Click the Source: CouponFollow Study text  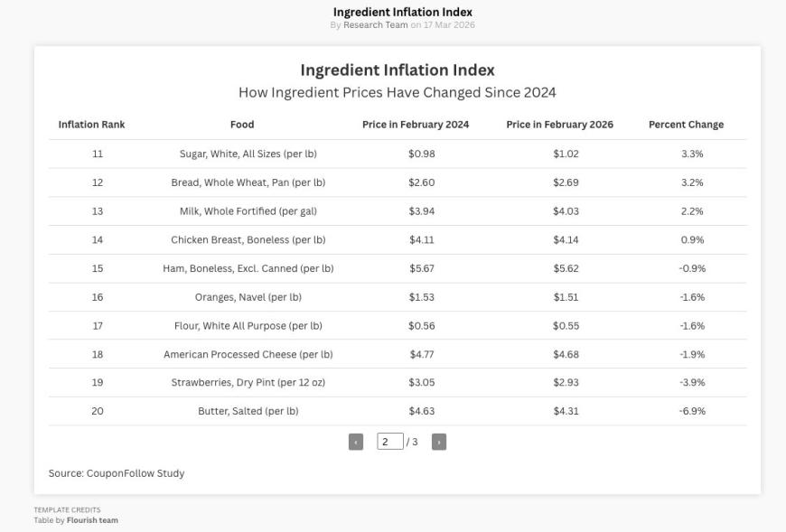click(x=117, y=472)
